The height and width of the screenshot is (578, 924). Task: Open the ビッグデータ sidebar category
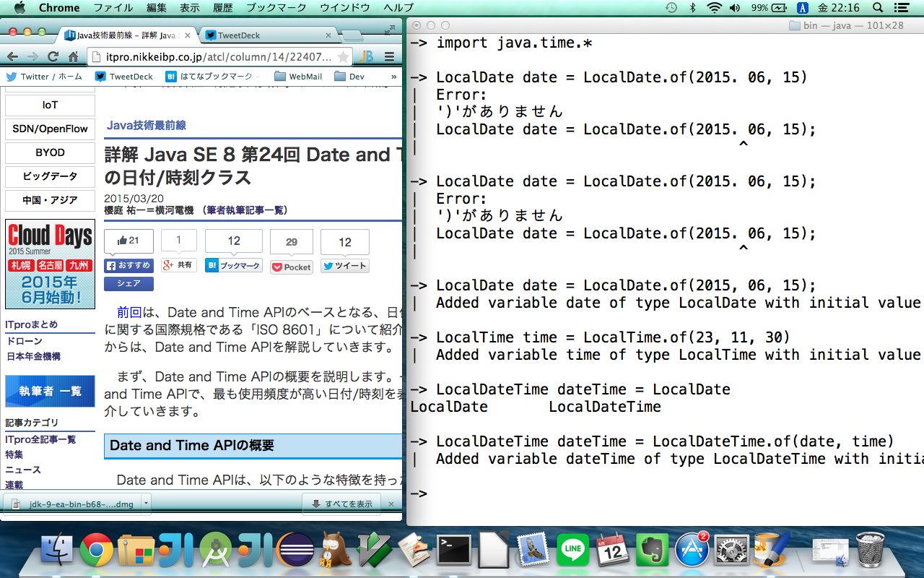point(50,177)
